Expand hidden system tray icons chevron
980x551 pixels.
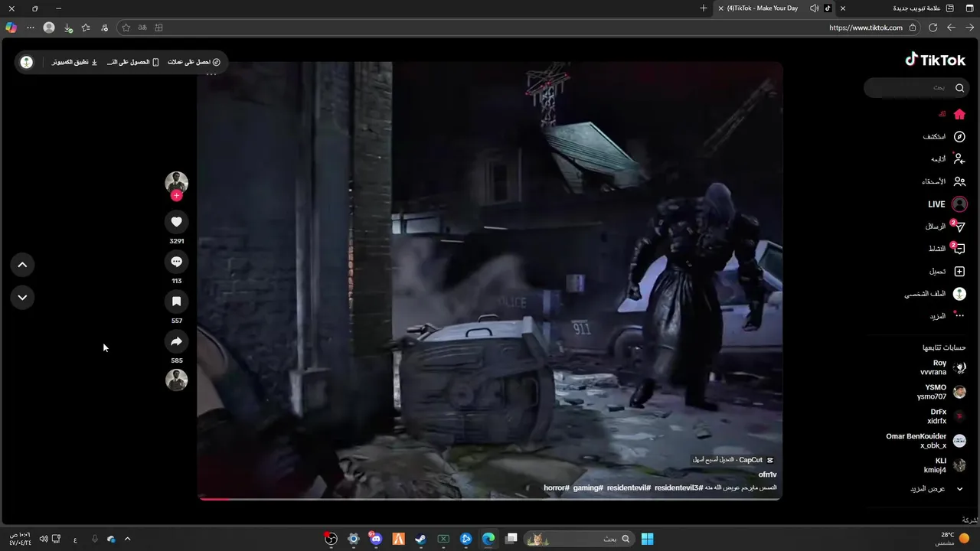pos(127,539)
